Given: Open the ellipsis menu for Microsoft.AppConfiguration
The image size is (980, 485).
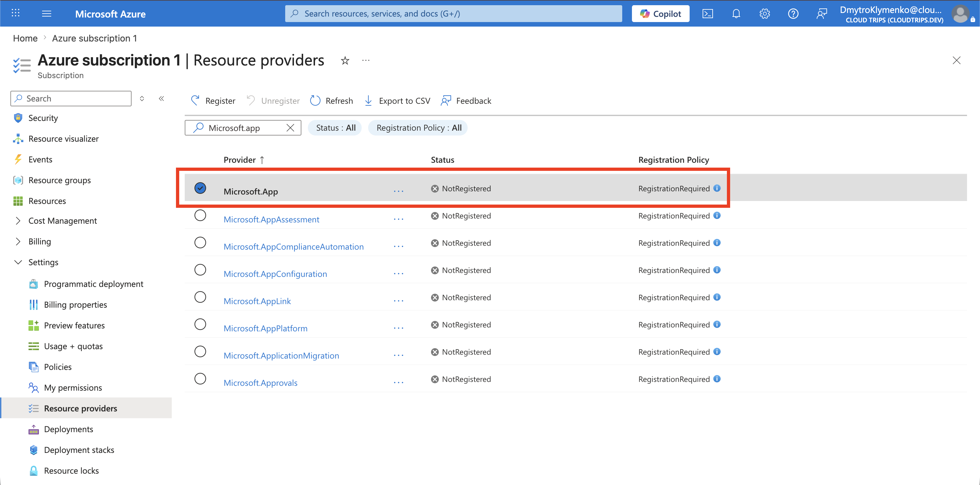Looking at the screenshot, I should pos(398,274).
